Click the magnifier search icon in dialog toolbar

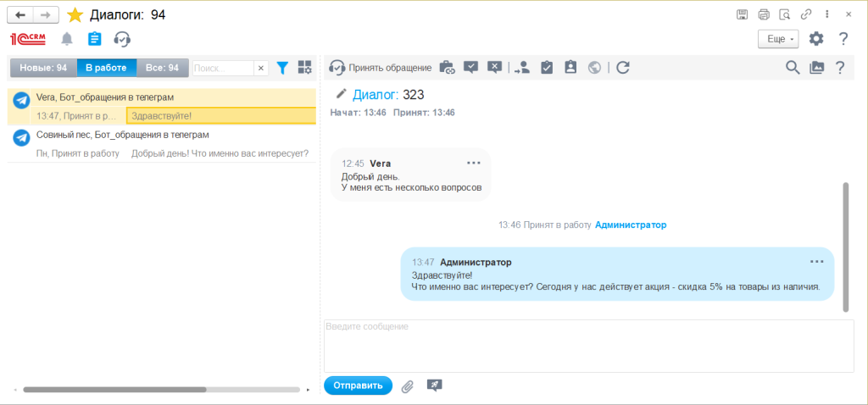(x=793, y=68)
